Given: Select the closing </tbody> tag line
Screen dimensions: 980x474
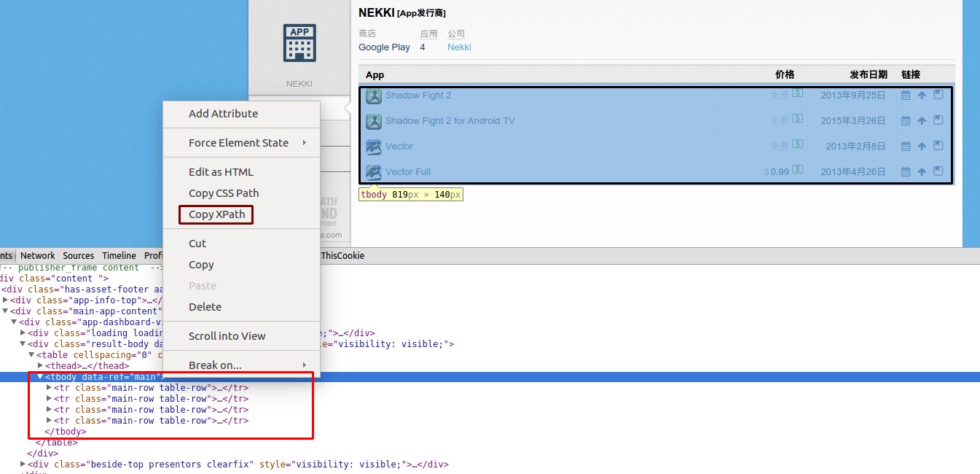Looking at the screenshot, I should click(x=66, y=432).
